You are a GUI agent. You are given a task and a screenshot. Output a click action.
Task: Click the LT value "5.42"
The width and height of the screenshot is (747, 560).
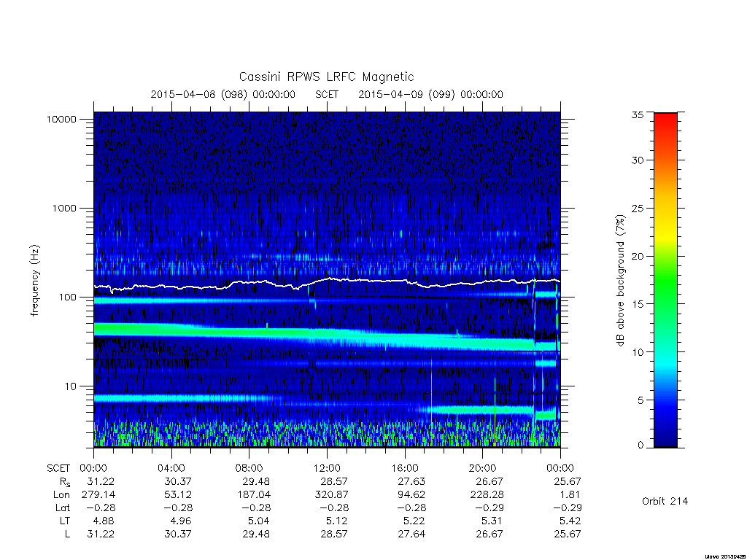tap(570, 521)
